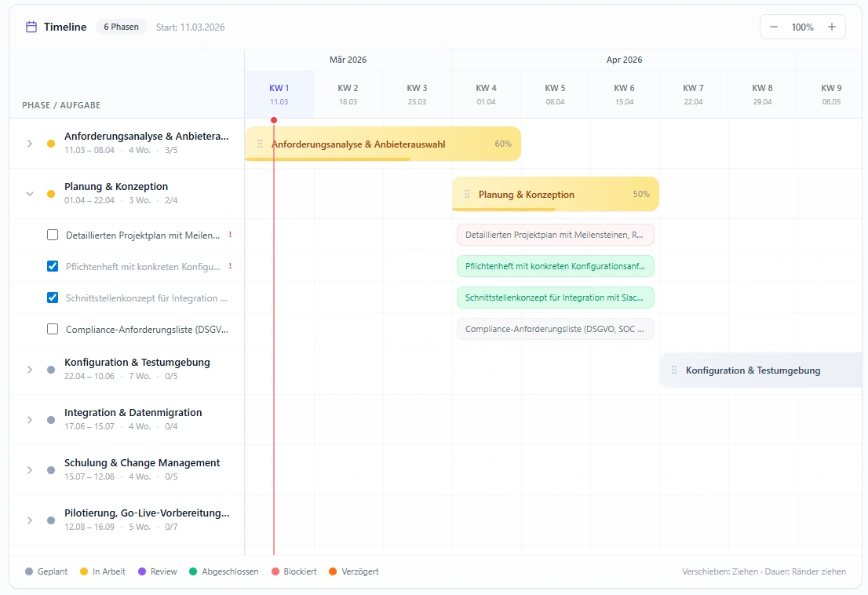
Task: Check the Compliance-Anforderungsliste checkbox
Action: 52,328
